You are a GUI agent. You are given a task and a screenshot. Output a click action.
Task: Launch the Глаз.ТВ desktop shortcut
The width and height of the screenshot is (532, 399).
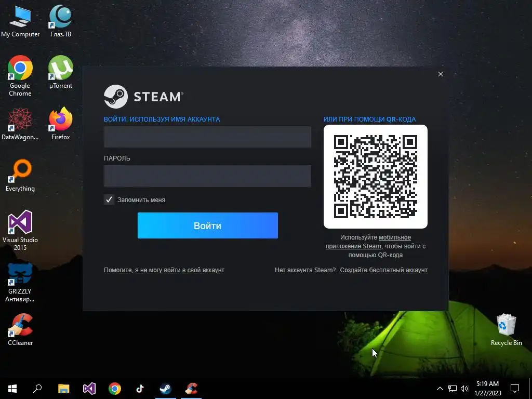coord(61,20)
